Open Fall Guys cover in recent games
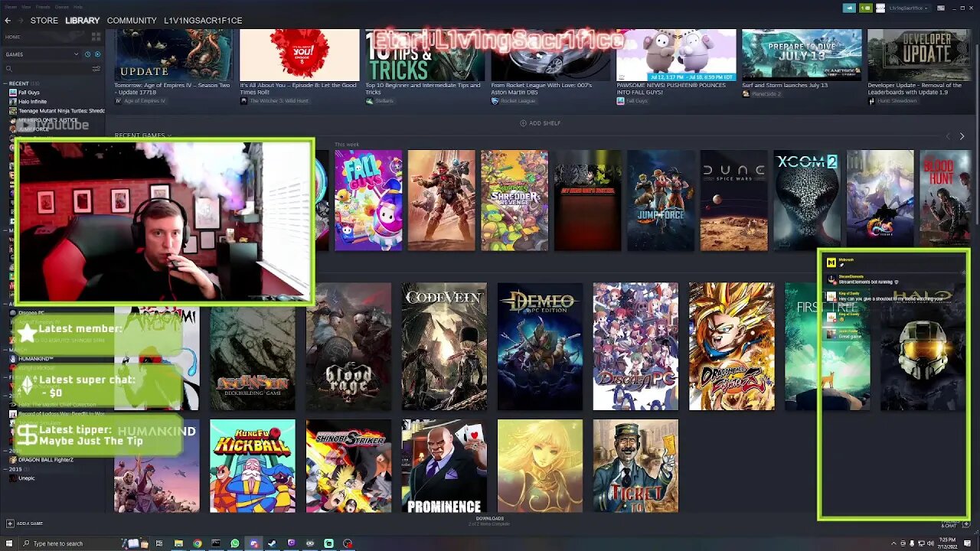 click(368, 201)
